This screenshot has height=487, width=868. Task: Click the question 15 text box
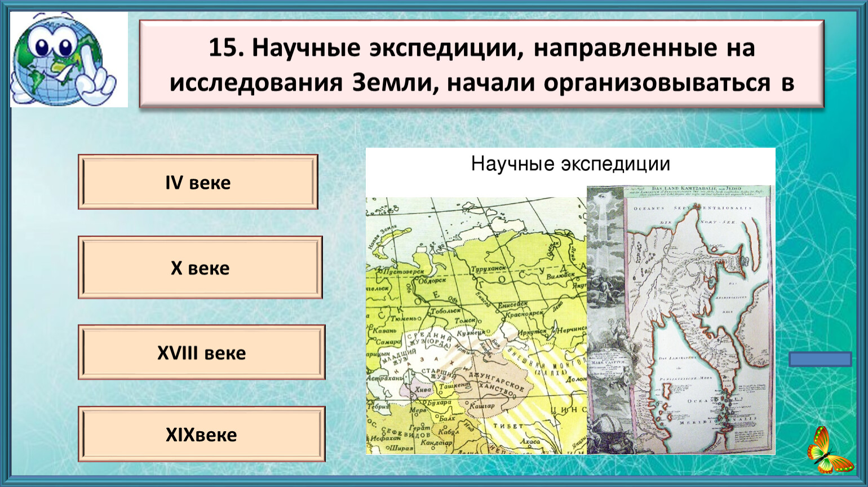point(481,64)
